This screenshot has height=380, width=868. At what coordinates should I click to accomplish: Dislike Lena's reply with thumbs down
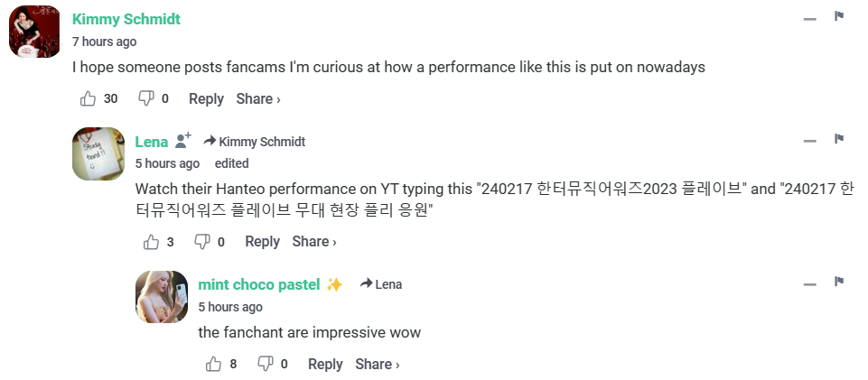[202, 241]
